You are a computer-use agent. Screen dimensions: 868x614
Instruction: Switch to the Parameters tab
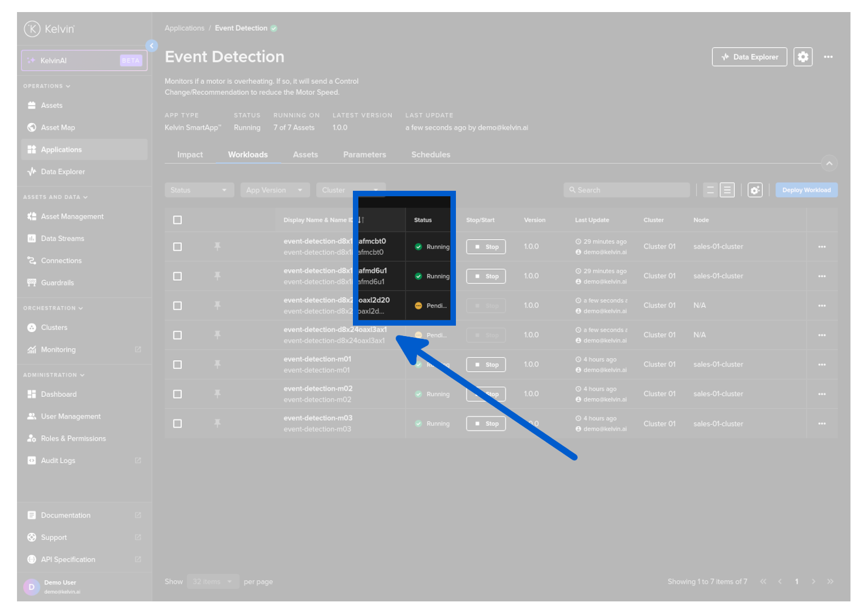(364, 155)
